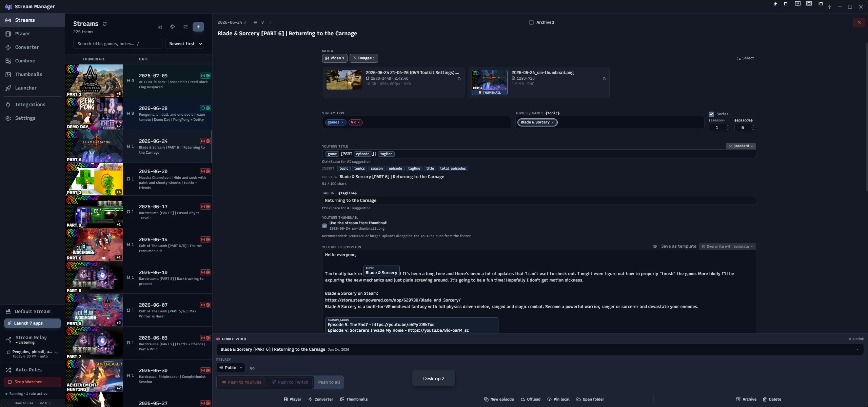Click the Launch 7 apps button
This screenshot has height=407, width=868.
33,323
